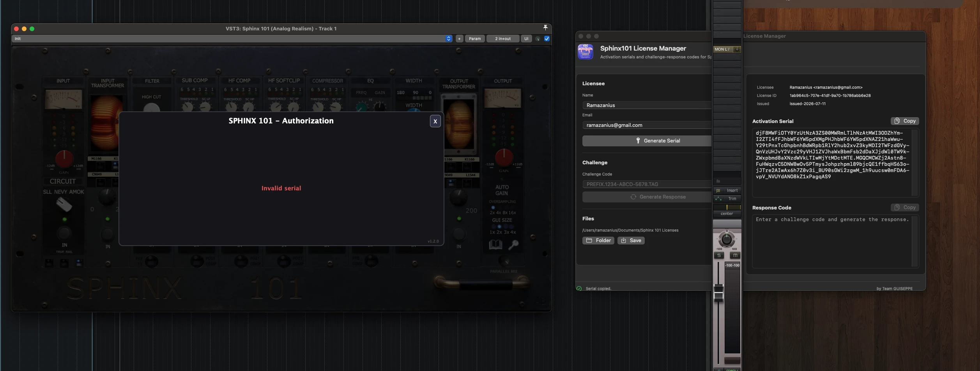Viewport: 980px width, 371px height.
Task: Solo the track with the S button
Action: pos(719,255)
